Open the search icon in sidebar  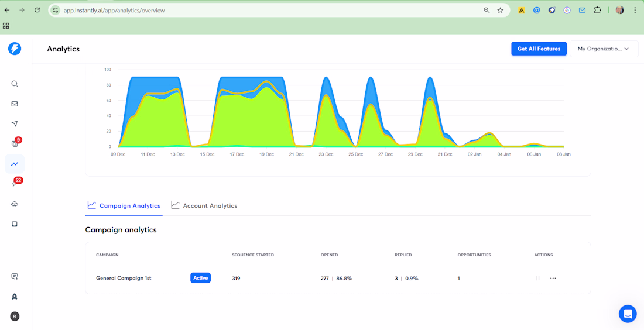click(x=15, y=84)
